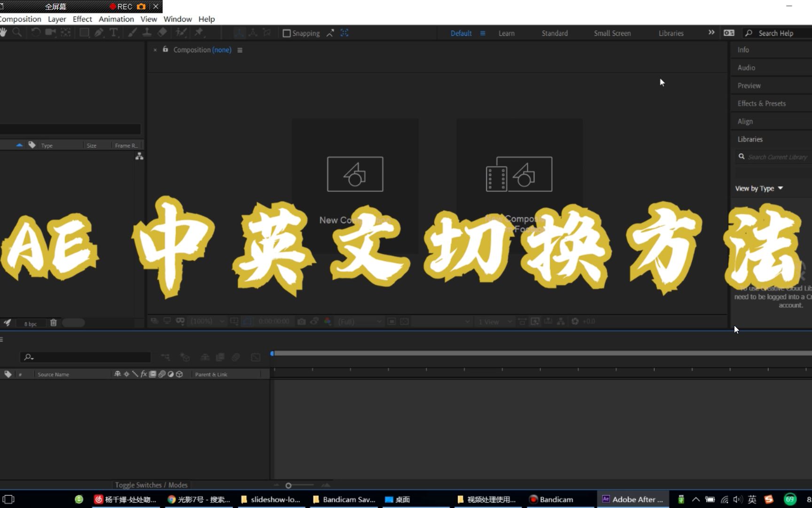Switch to the Learn workspace
812x508 pixels.
[506, 33]
